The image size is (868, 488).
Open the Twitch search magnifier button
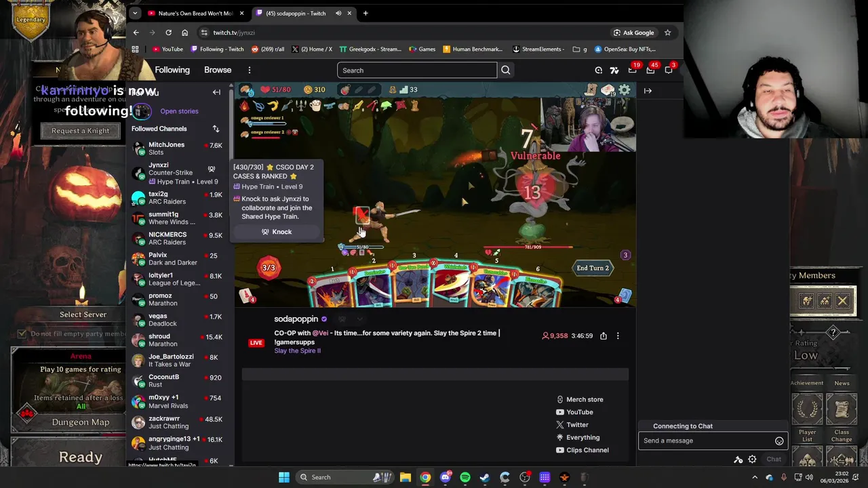(x=505, y=70)
